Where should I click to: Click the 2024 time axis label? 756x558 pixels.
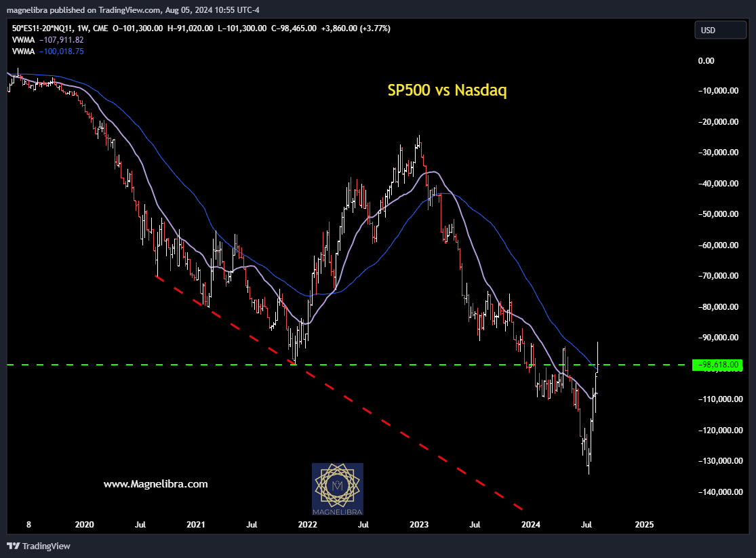click(531, 524)
